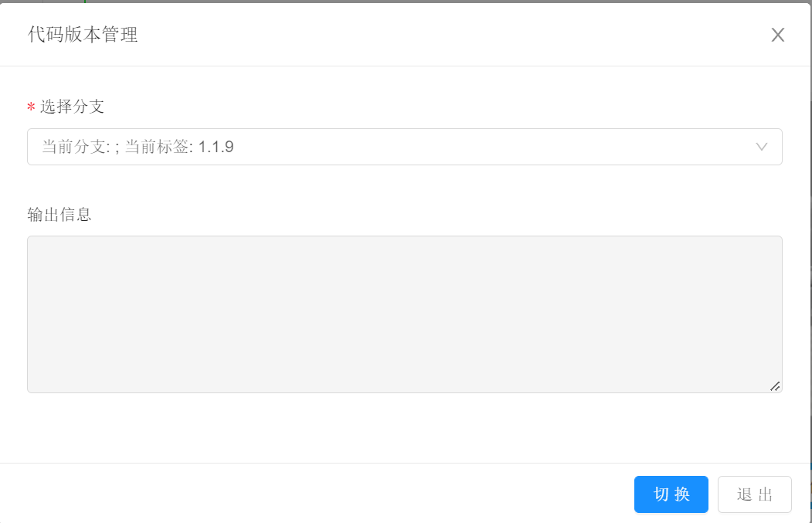Click the X icon to dismiss dialog
The width and height of the screenshot is (812, 523).
pyautogui.click(x=777, y=35)
